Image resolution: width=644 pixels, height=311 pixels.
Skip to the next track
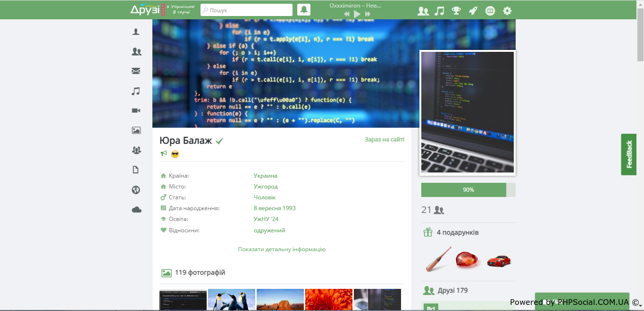click(x=368, y=14)
